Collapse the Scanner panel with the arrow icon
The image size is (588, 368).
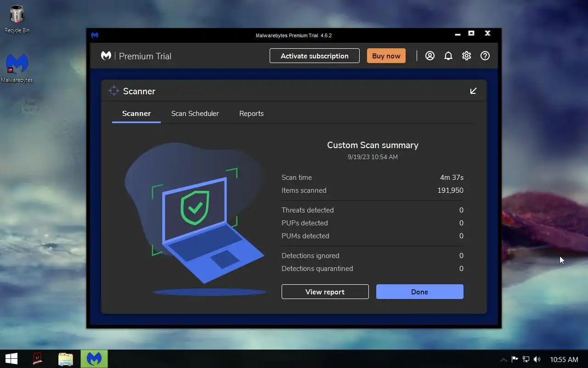pyautogui.click(x=473, y=91)
